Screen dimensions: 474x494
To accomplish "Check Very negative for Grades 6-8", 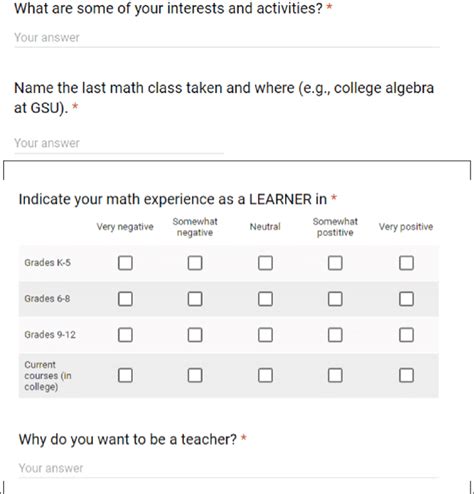I will [x=125, y=299].
